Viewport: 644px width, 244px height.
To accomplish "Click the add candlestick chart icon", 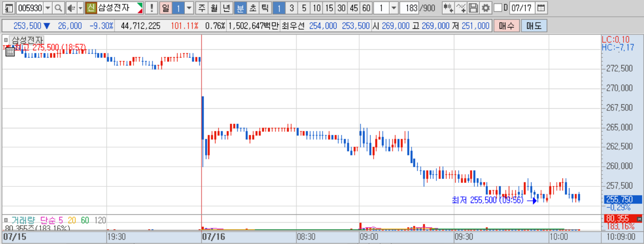I will 448,8.
